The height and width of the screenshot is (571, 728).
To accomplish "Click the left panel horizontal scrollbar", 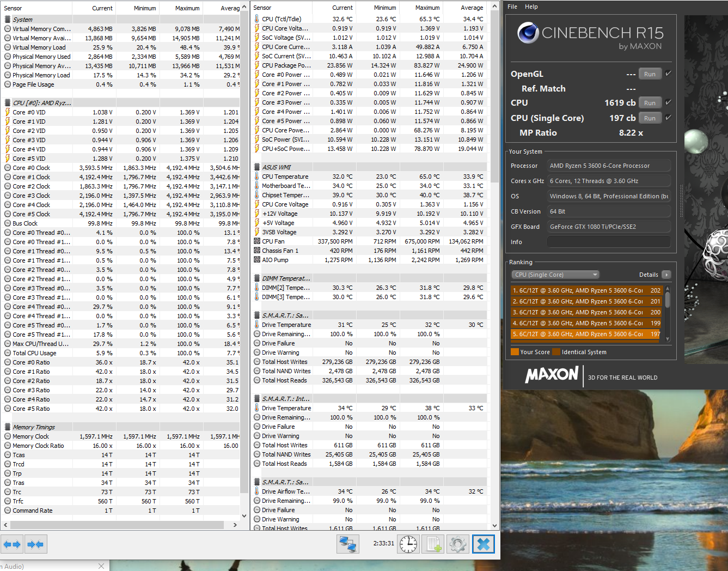I will [117, 525].
